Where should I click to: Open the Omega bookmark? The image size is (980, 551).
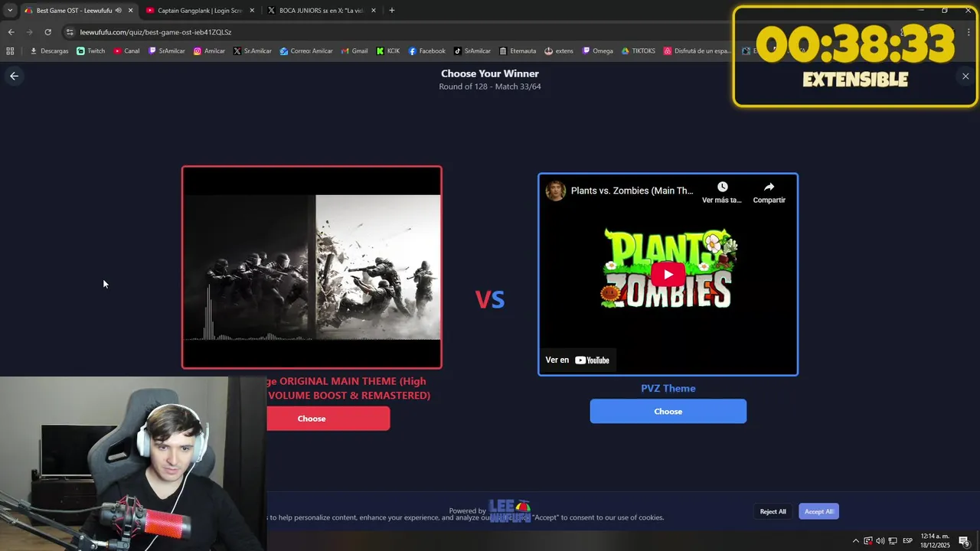point(598,51)
